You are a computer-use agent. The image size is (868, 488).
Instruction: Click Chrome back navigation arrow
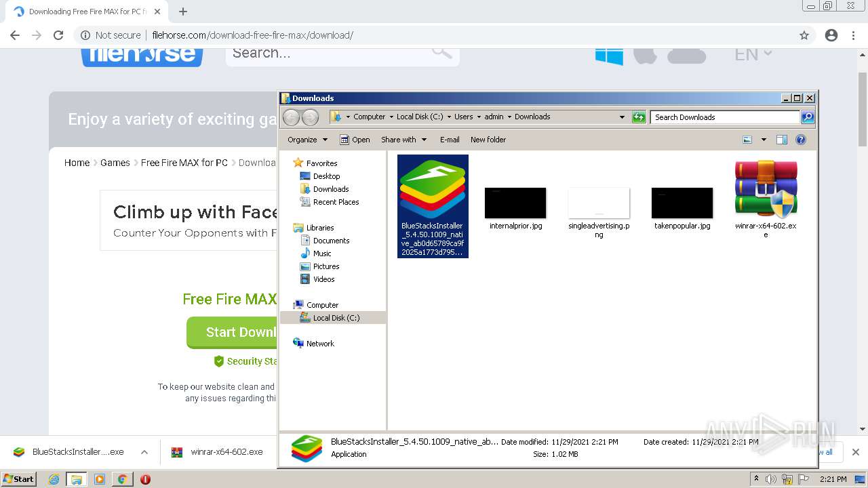15,35
